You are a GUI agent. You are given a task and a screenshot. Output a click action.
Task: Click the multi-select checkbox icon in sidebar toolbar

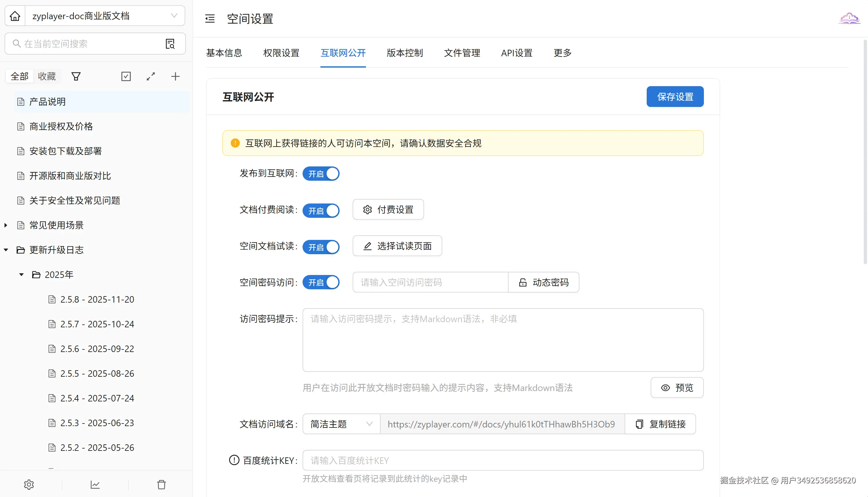(x=126, y=76)
